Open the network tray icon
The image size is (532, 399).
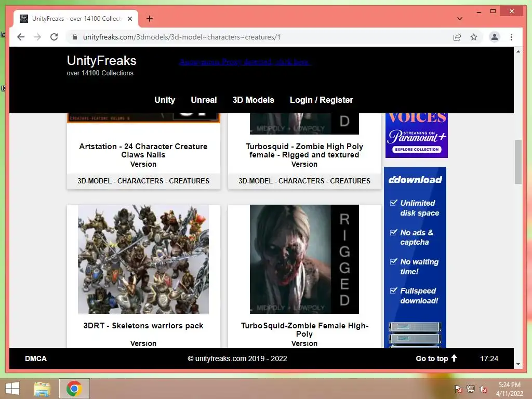pos(471,389)
